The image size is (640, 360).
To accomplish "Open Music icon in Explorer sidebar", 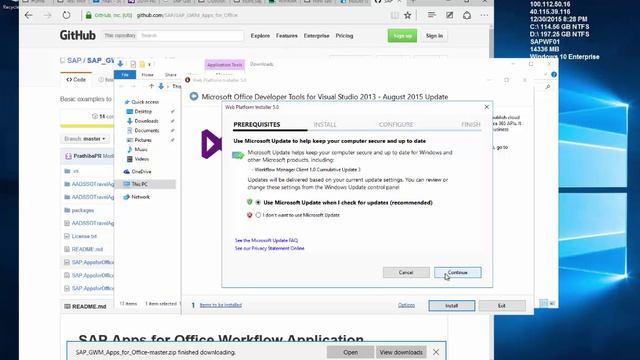I will point(129,149).
